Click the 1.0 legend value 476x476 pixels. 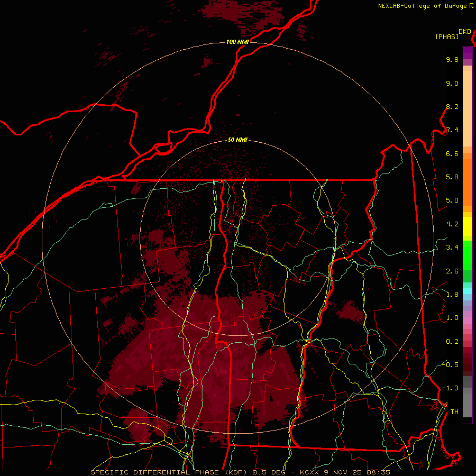[x=452, y=318]
